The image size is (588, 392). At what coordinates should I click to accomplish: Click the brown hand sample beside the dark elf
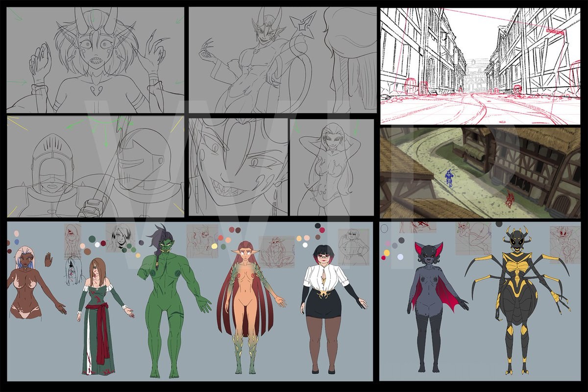pyautogui.click(x=48, y=260)
